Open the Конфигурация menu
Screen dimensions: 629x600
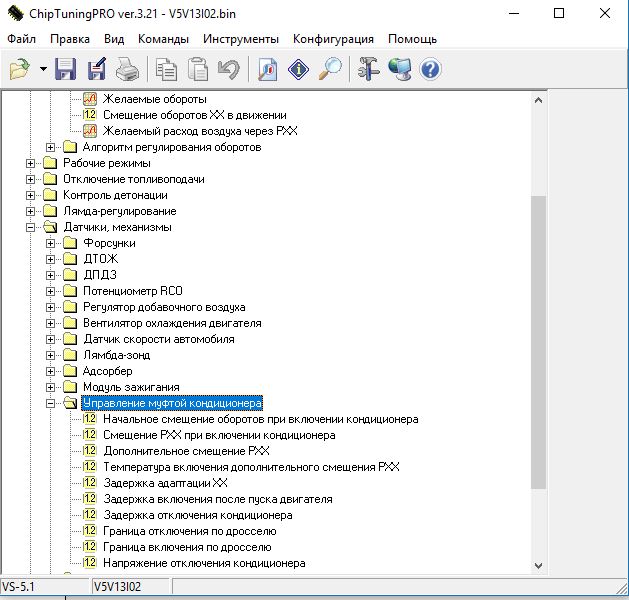click(333, 39)
